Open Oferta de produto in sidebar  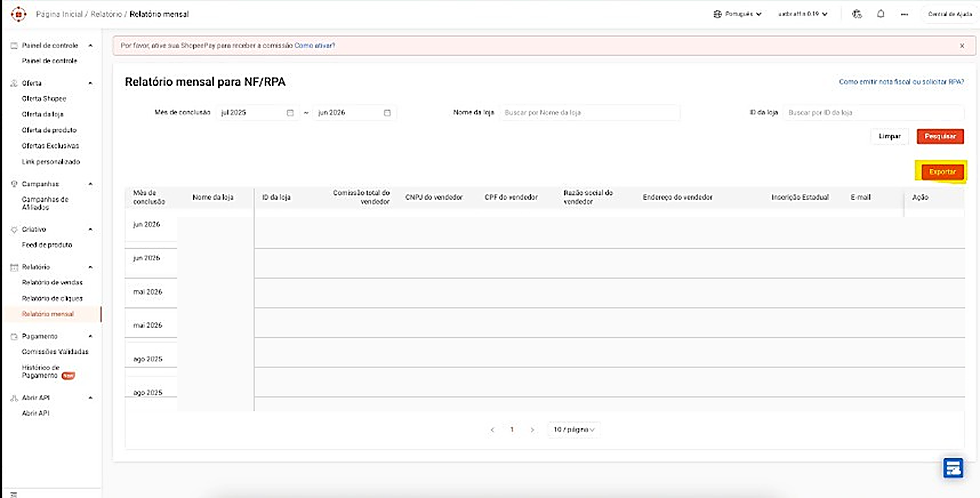pyautogui.click(x=49, y=130)
